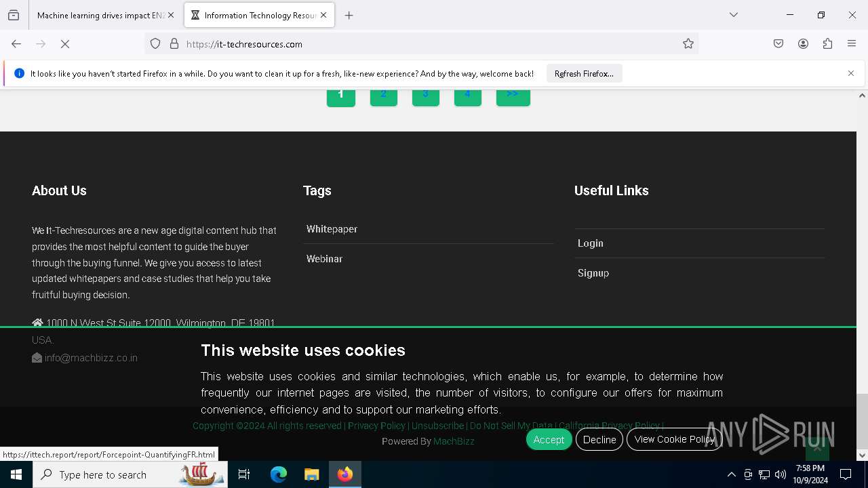868x488 pixels.
Task: Open Save to Pocket icon
Action: pyautogui.click(x=778, y=44)
